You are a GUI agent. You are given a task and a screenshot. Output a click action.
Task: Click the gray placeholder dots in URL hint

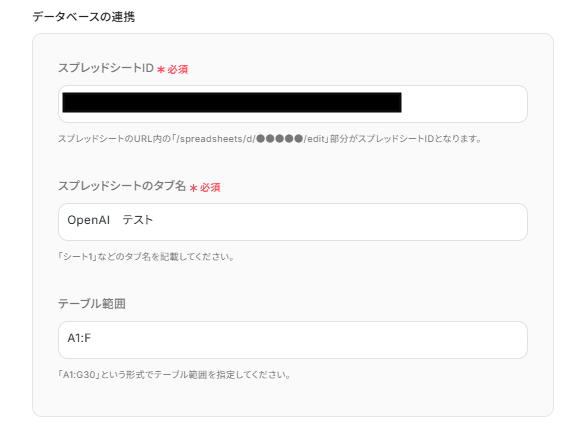coord(280,139)
